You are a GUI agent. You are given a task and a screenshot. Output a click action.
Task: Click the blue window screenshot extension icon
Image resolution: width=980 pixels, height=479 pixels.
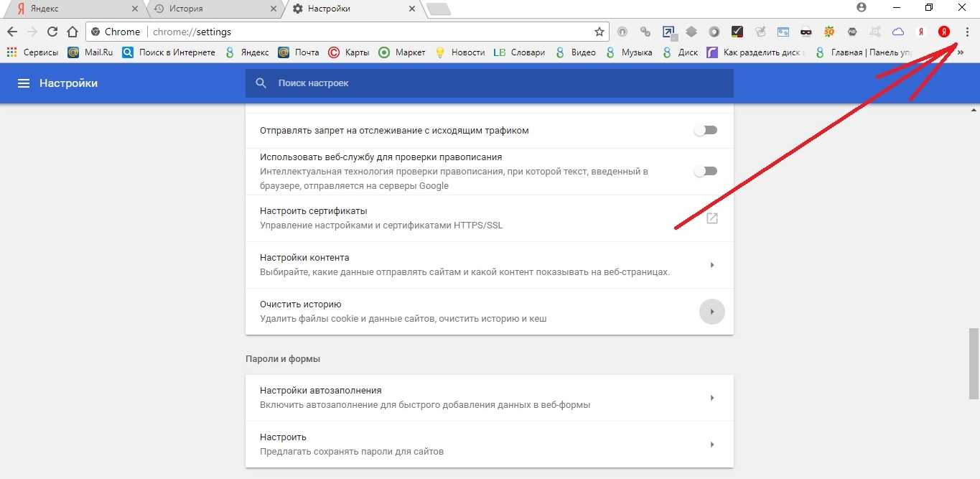[783, 32]
